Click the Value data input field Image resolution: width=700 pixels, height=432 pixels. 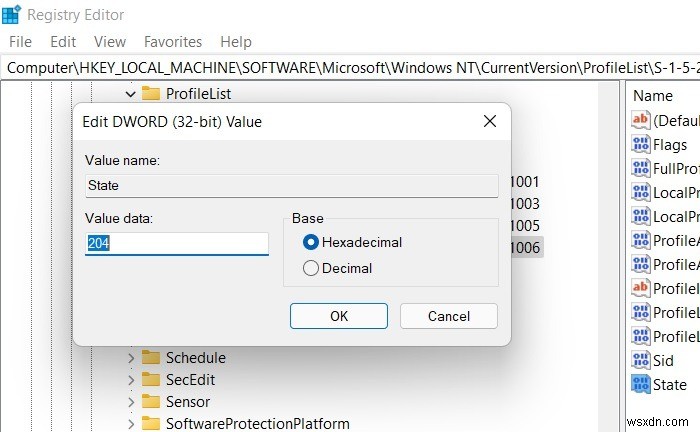pos(177,243)
